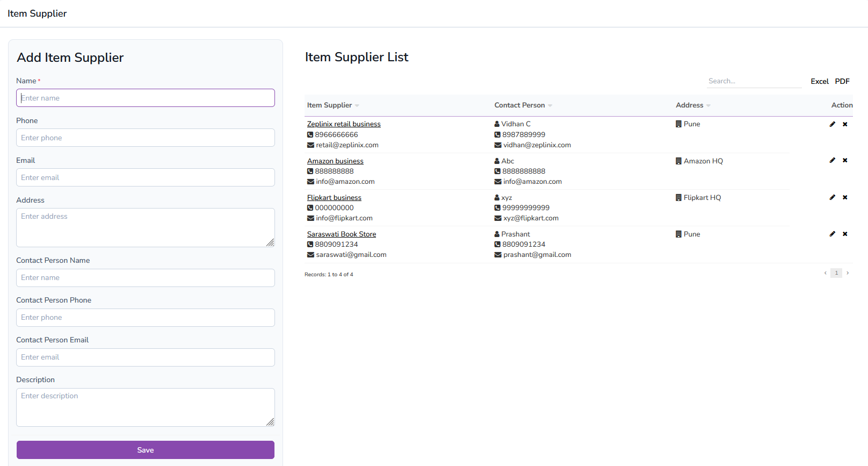868x466 pixels.
Task: Sort by Address column
Action: point(693,105)
